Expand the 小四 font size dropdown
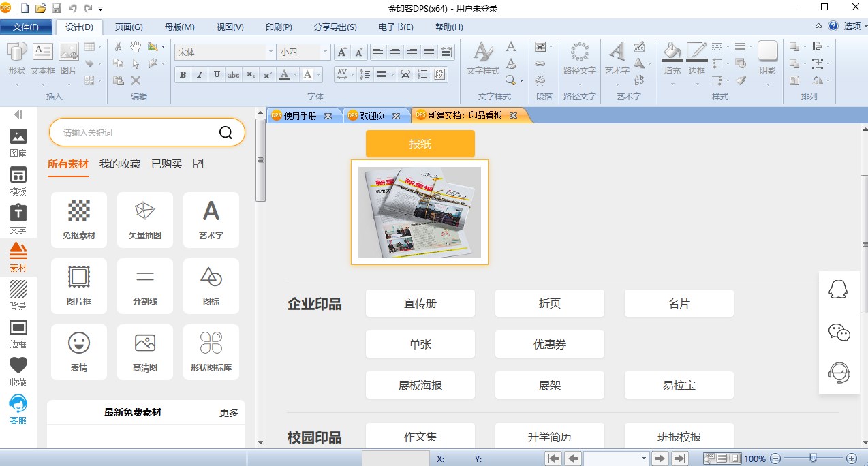This screenshot has height=466, width=868. pyautogui.click(x=326, y=52)
